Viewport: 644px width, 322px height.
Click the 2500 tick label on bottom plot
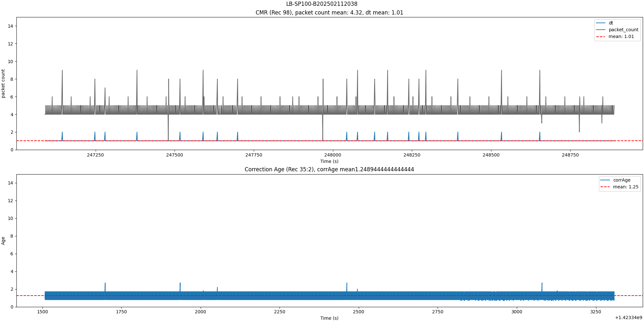[358, 312]
